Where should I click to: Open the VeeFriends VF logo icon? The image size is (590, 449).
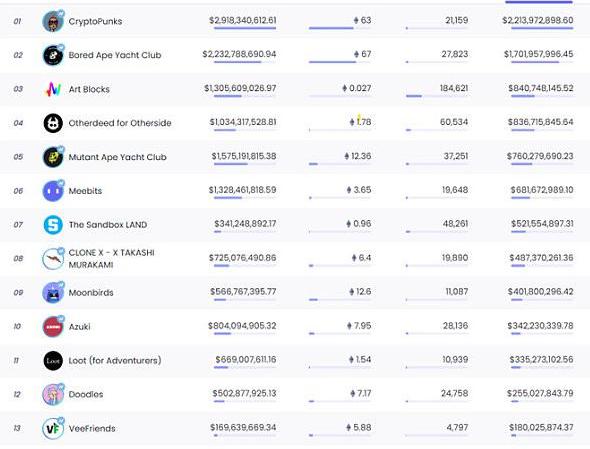pyautogui.click(x=53, y=428)
